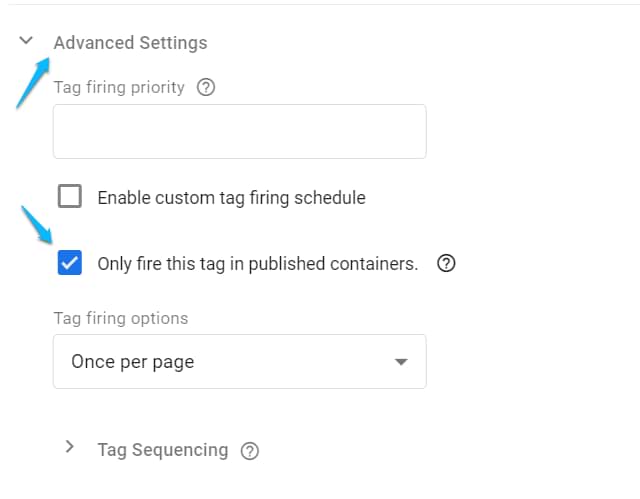This screenshot has height=499, width=640.
Task: Click the 'Enable custom tag firing schedule' label
Action: tap(231, 197)
